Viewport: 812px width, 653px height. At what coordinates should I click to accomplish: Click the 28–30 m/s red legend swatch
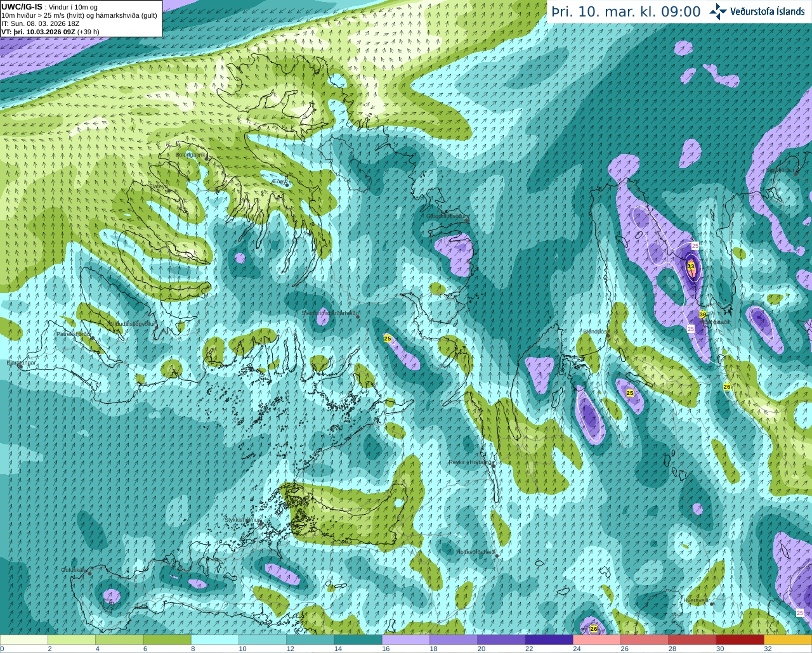(692, 640)
